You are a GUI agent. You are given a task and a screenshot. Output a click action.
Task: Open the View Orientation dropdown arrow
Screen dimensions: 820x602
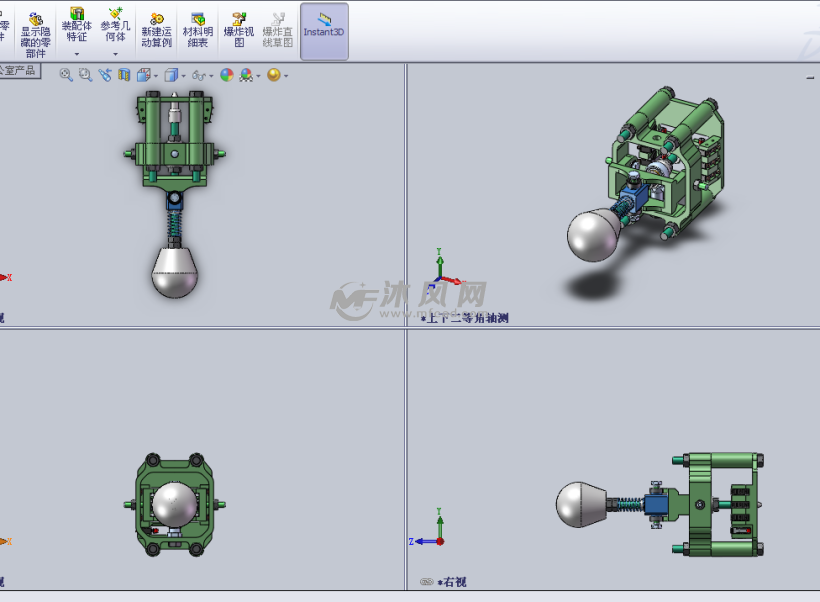156,76
